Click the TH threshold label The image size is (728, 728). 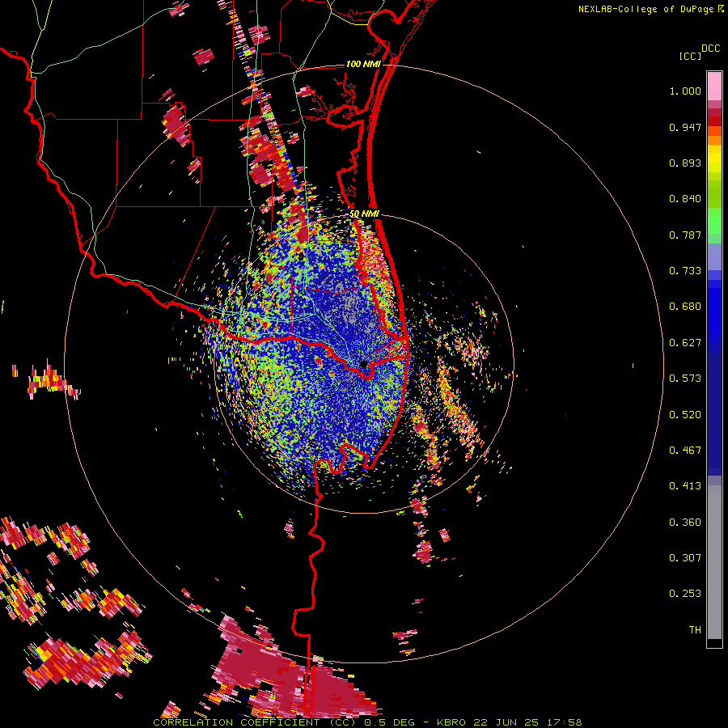point(695,630)
